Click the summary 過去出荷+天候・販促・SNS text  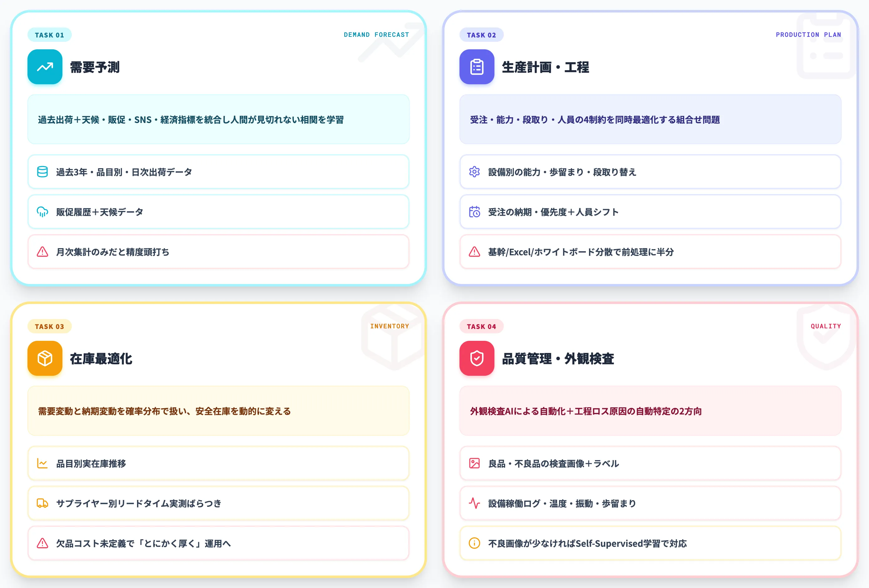[x=191, y=120]
